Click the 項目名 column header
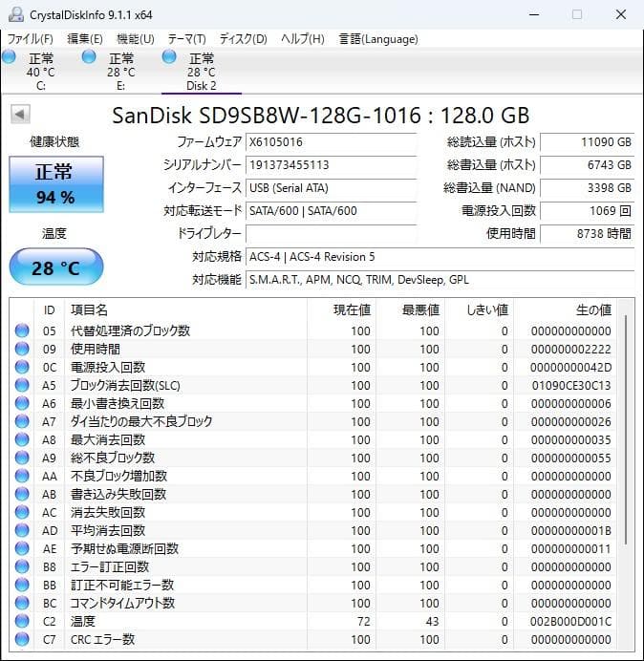The width and height of the screenshot is (644, 661). (185, 309)
